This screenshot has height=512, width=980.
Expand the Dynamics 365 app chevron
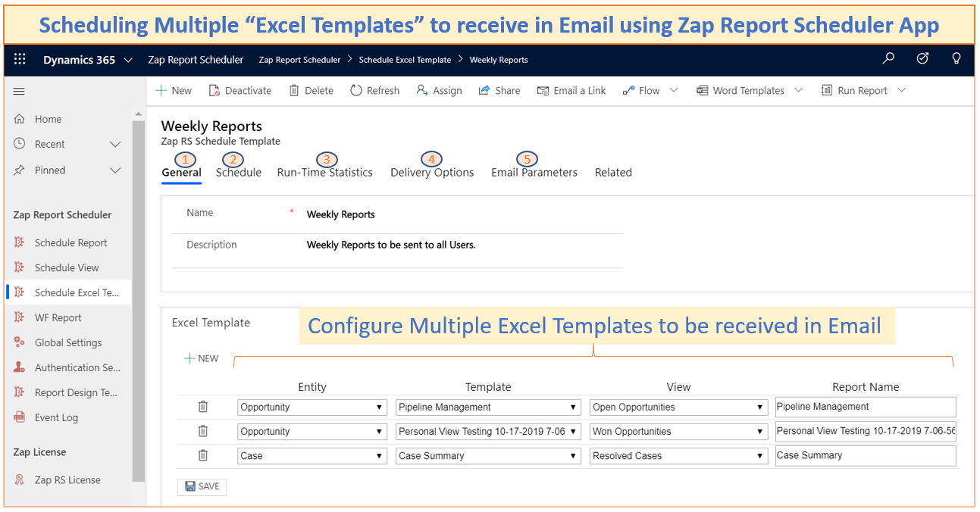click(127, 60)
